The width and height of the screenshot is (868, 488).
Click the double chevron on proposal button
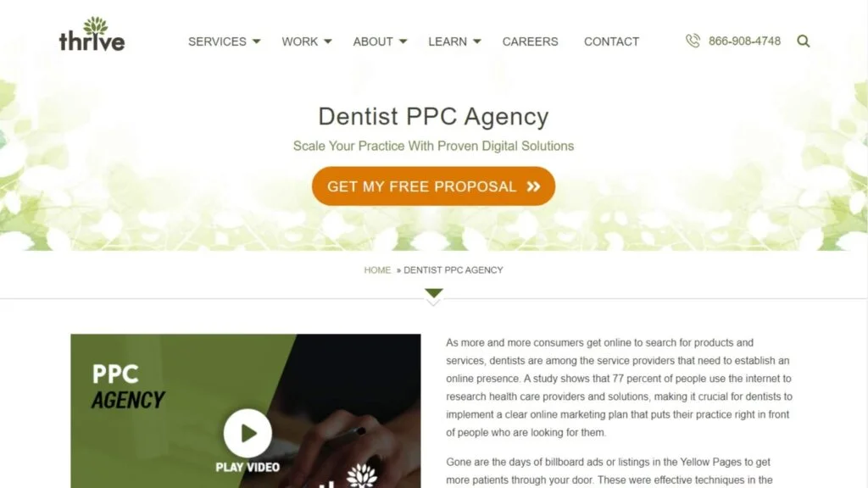(533, 186)
